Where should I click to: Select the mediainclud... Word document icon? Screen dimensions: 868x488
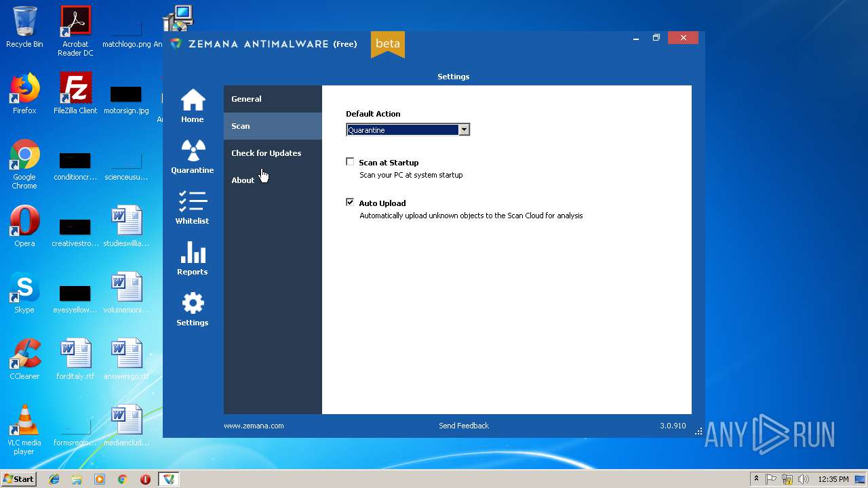126,426
